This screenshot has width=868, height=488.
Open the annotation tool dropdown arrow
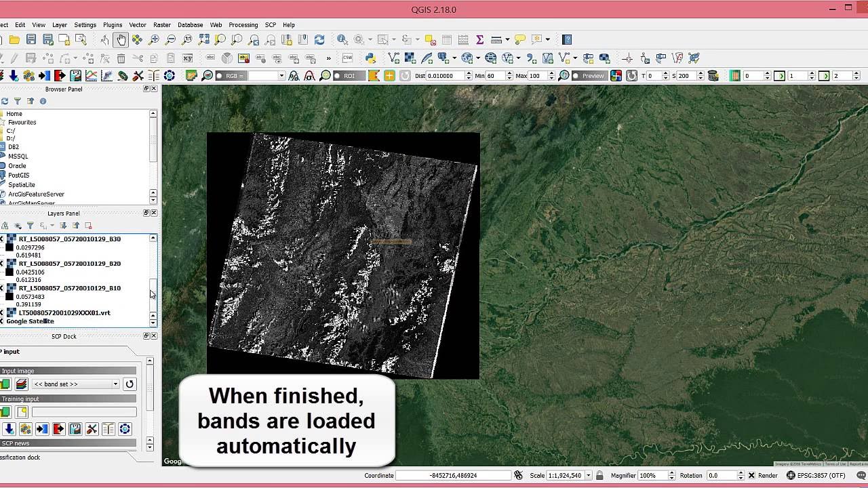point(547,40)
